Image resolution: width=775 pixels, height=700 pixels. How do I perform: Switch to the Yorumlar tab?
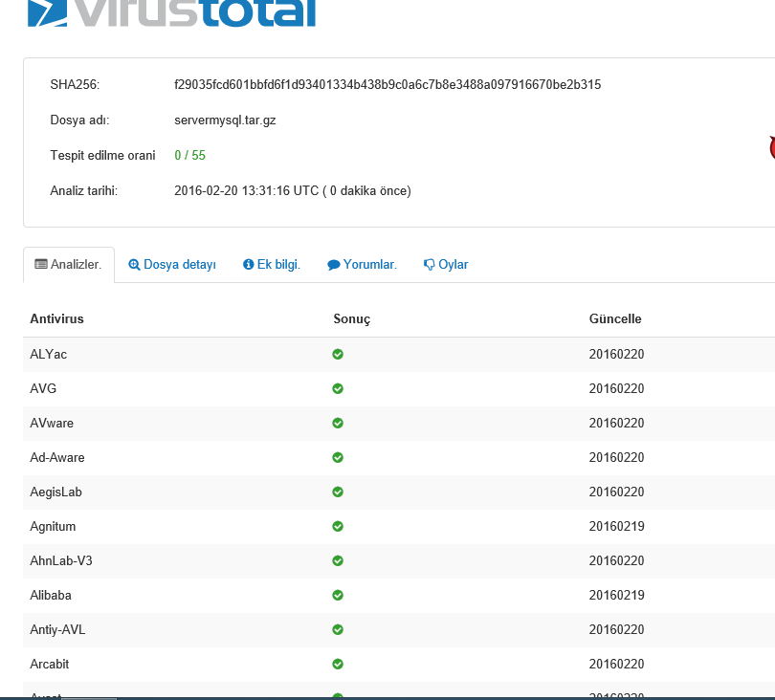[x=362, y=265]
